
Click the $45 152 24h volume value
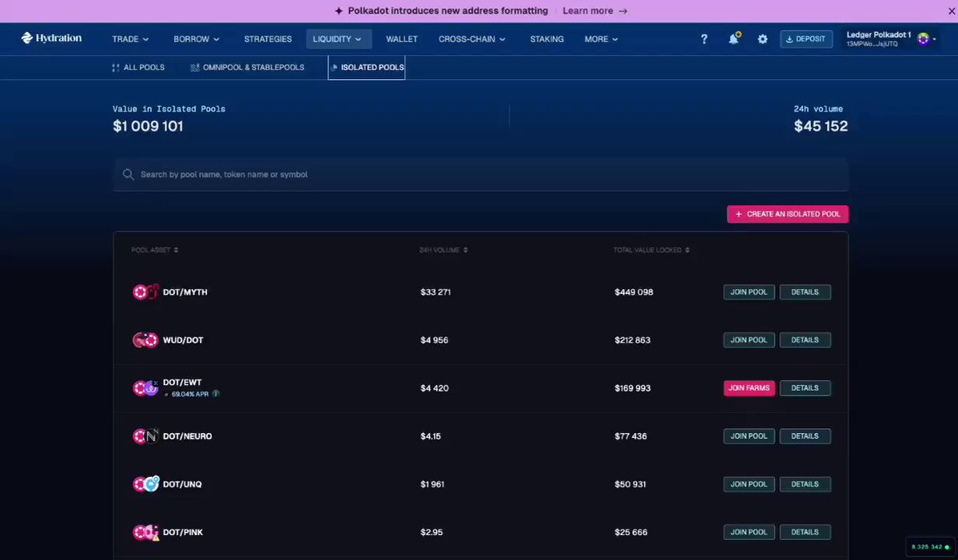[821, 126]
